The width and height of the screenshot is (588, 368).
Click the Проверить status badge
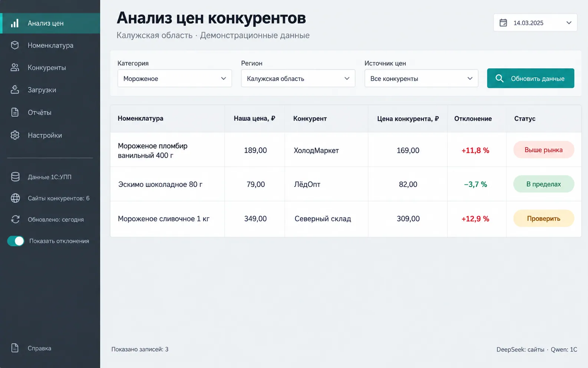point(544,218)
